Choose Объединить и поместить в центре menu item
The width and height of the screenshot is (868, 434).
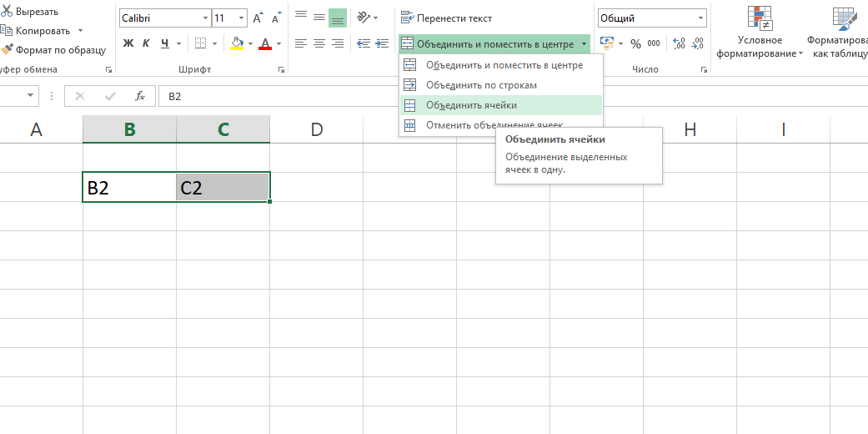tap(500, 65)
